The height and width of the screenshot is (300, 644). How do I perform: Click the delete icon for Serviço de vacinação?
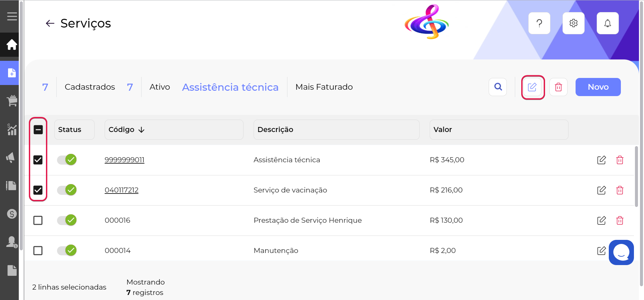[620, 190]
